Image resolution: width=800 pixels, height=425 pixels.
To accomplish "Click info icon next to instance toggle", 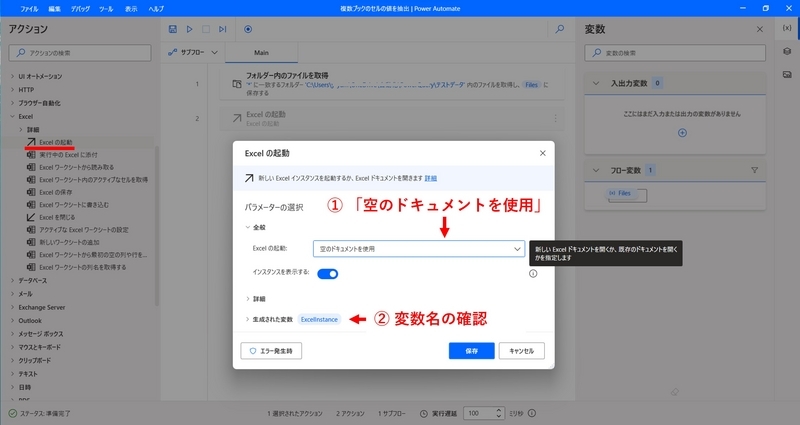I will [533, 273].
